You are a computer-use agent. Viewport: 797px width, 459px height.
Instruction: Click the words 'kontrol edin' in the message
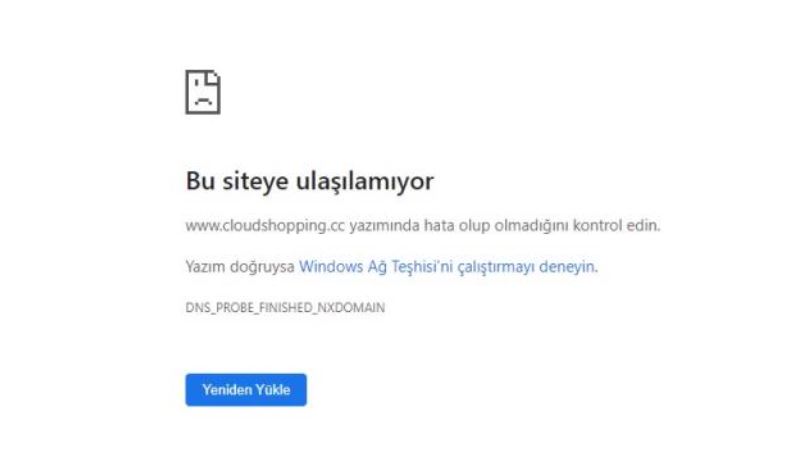coord(617,225)
